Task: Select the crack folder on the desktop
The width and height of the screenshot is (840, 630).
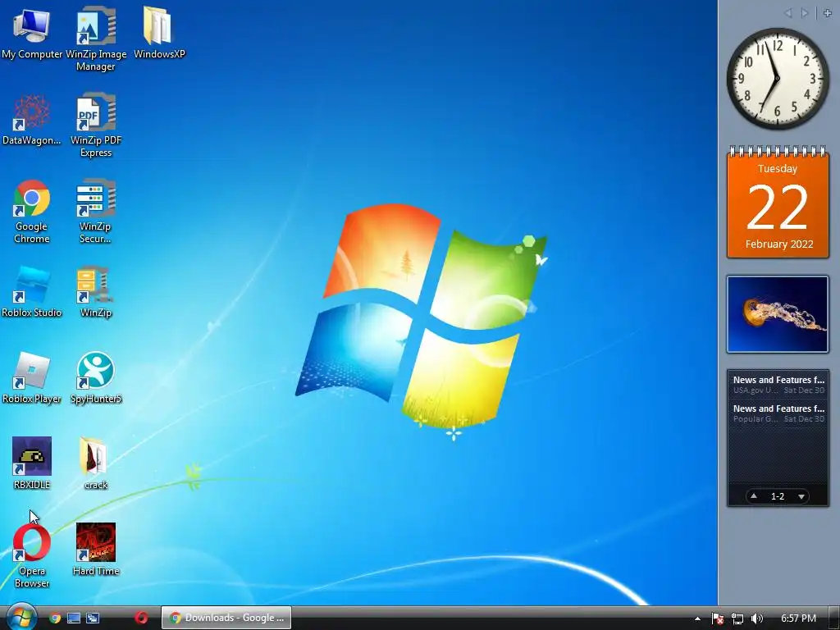Action: tap(96, 464)
